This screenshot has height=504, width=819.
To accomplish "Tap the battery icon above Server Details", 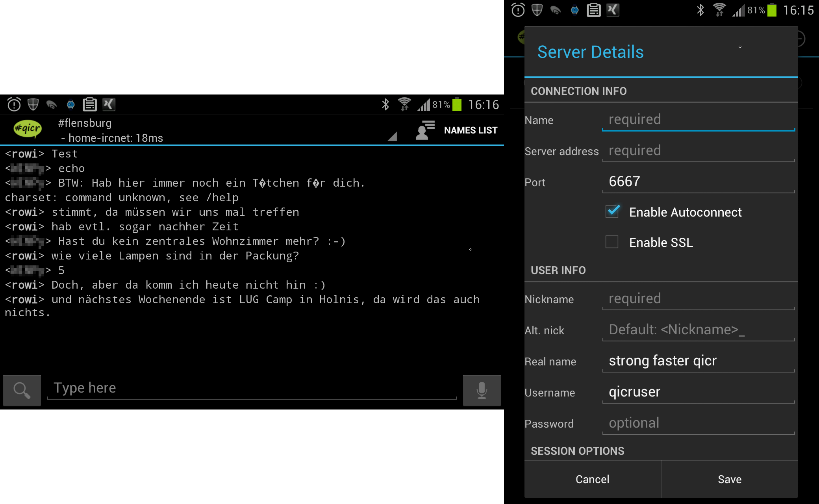I will (x=772, y=10).
